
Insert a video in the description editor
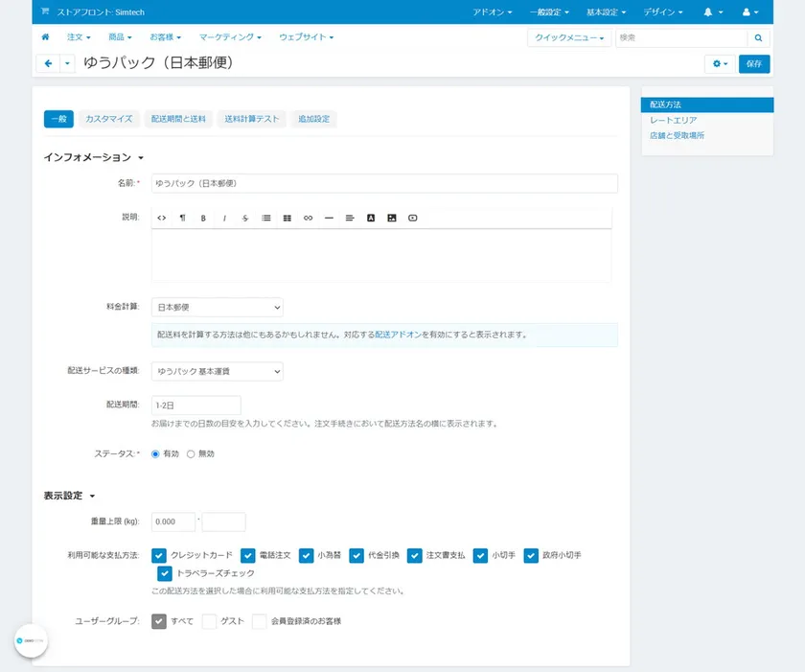pos(412,218)
